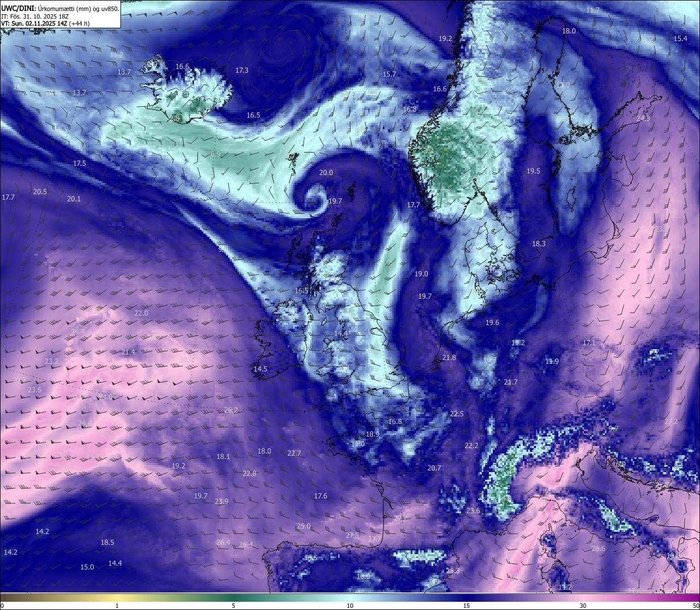700x610 pixels.
Task: Click the 22.2 value label
Action: (471, 445)
